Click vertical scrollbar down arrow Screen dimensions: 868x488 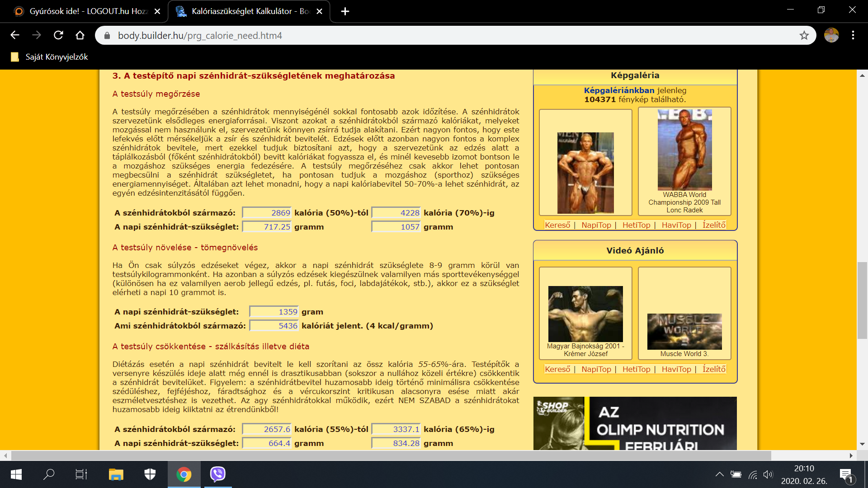(x=862, y=444)
